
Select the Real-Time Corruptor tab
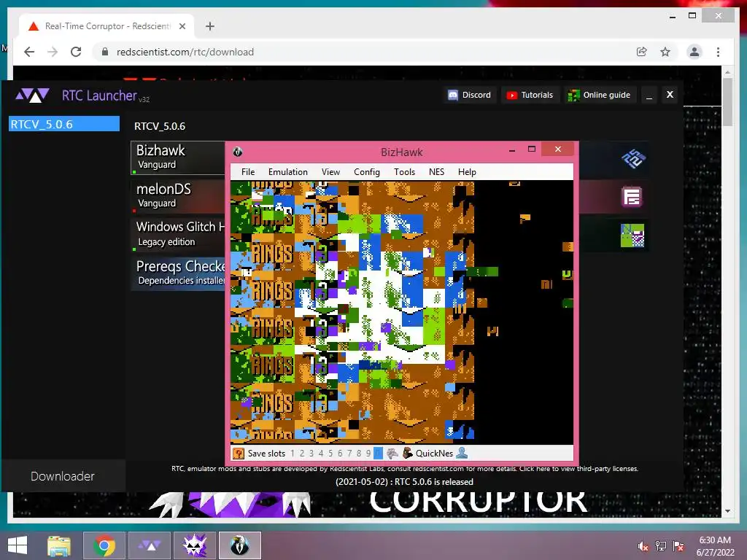107,26
